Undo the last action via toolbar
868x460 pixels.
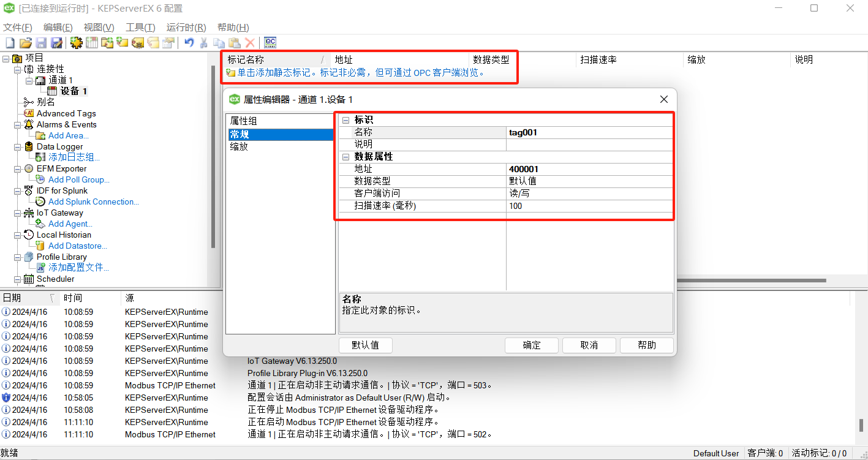pos(189,43)
